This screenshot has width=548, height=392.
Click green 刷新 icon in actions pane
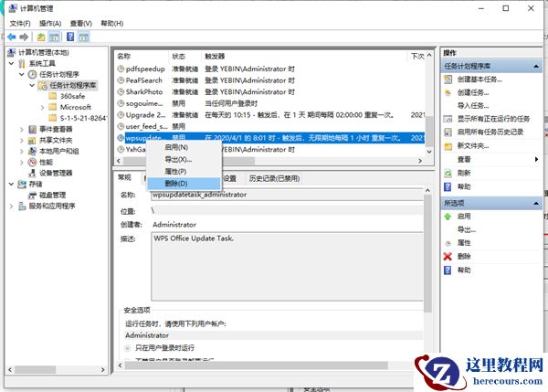448,173
